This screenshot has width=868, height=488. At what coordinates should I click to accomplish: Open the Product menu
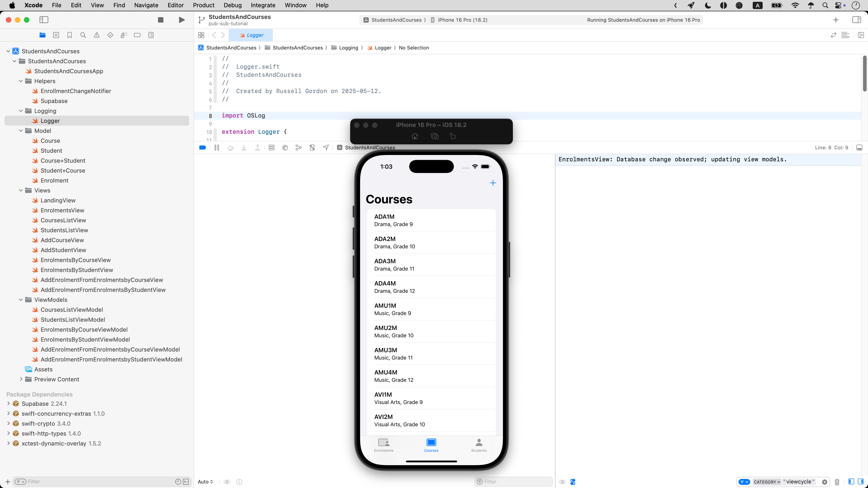[203, 5]
